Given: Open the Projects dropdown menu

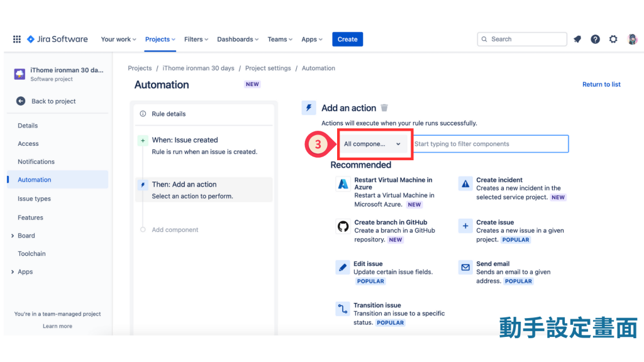Looking at the screenshot, I should [160, 39].
